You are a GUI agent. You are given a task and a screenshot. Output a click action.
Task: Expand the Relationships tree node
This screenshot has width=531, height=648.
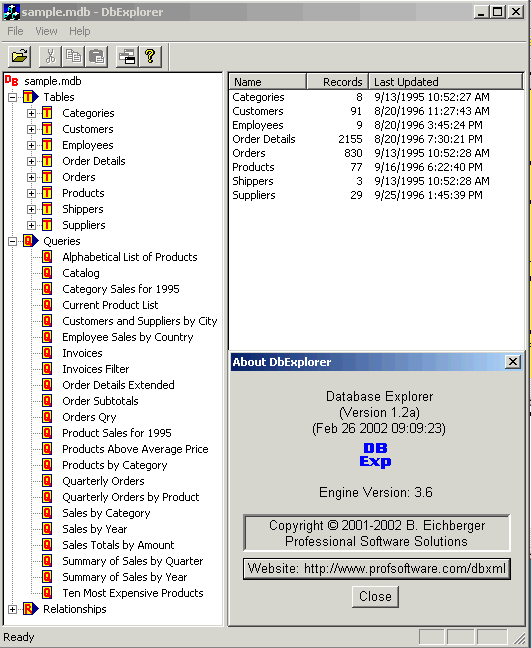12,609
